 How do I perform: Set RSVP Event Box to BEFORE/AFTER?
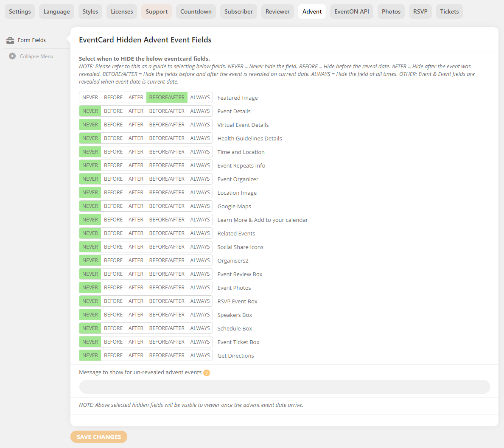click(167, 301)
